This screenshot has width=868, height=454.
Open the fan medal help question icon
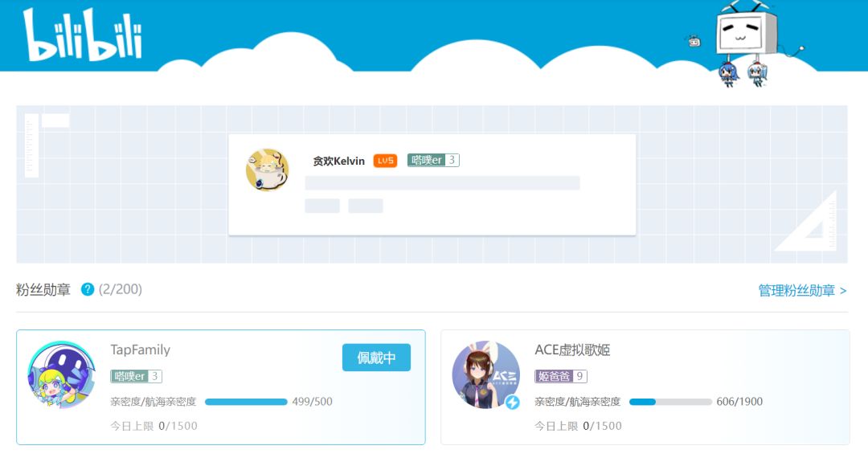tap(88, 289)
